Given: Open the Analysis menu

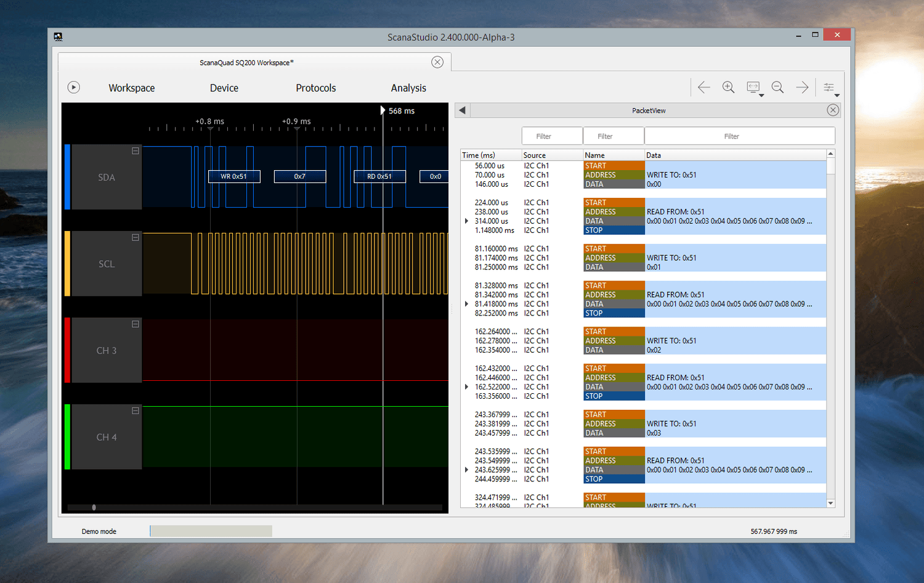Looking at the screenshot, I should (x=408, y=88).
